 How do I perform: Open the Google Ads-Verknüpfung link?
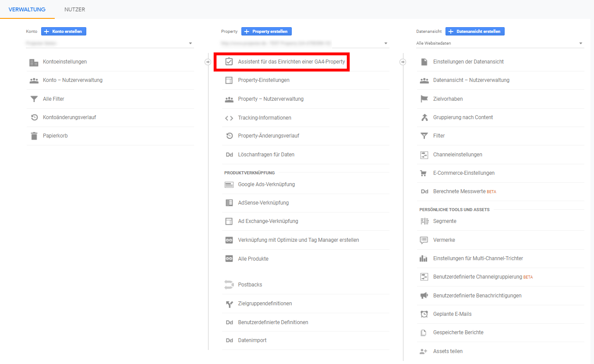[266, 184]
